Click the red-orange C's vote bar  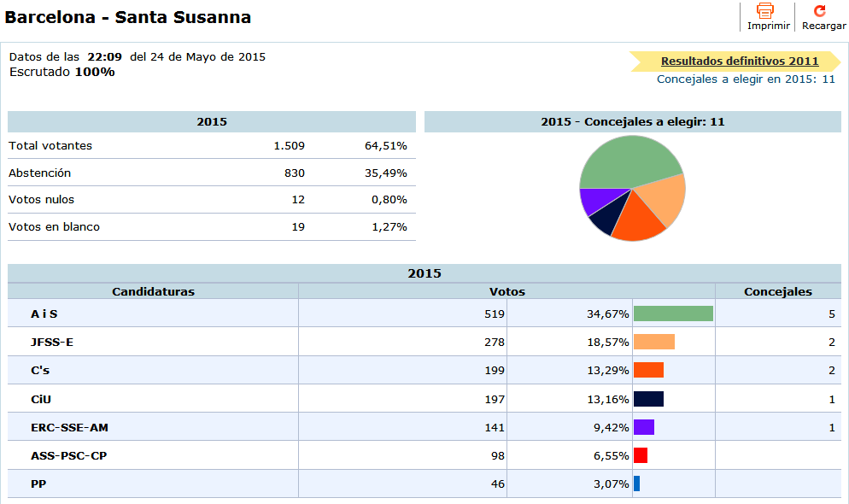pos(648,370)
